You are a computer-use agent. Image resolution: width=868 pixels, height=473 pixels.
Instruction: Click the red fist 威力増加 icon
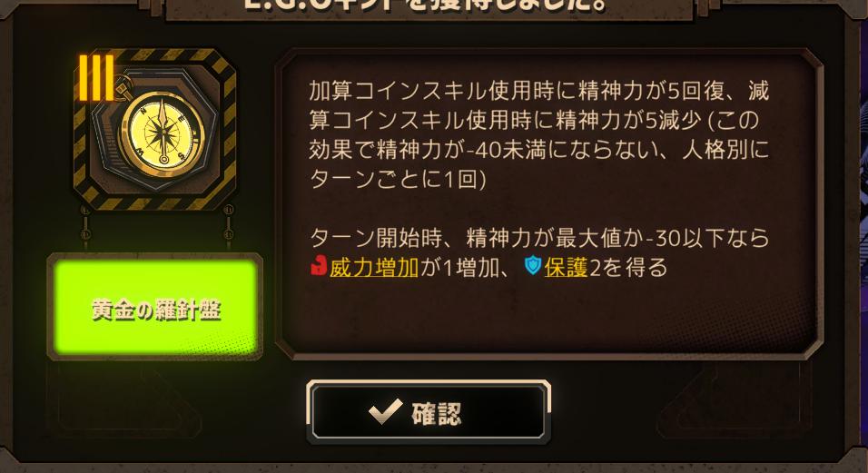click(x=319, y=265)
